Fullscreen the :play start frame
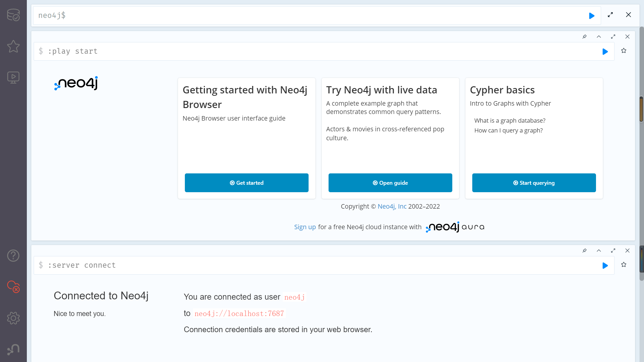Viewport: 644px width, 362px height. [x=613, y=37]
